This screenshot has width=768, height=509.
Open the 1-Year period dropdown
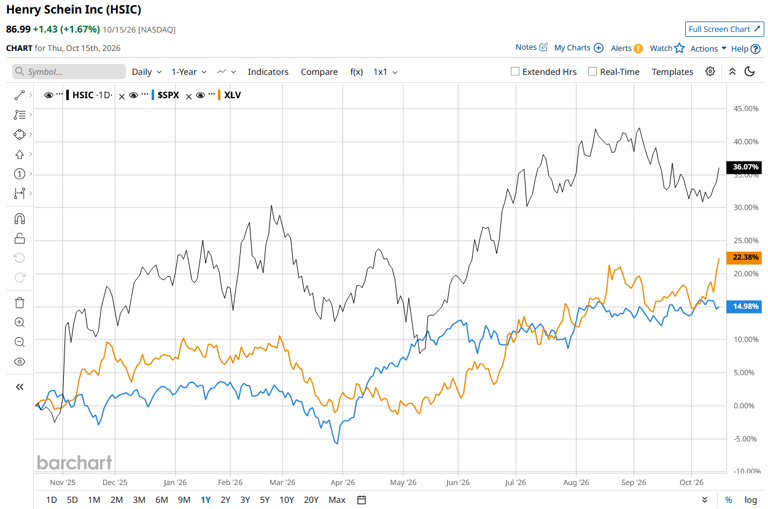pyautogui.click(x=189, y=72)
